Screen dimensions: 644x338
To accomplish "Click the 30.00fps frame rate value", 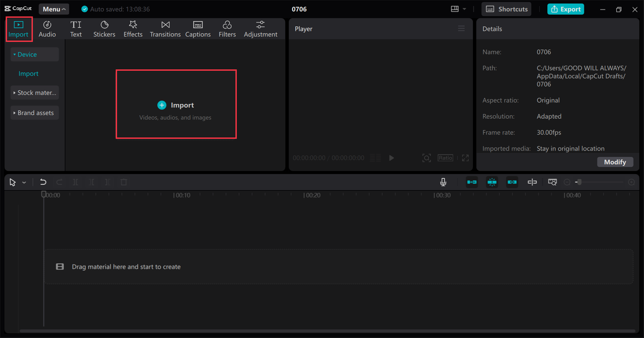I will pos(549,132).
